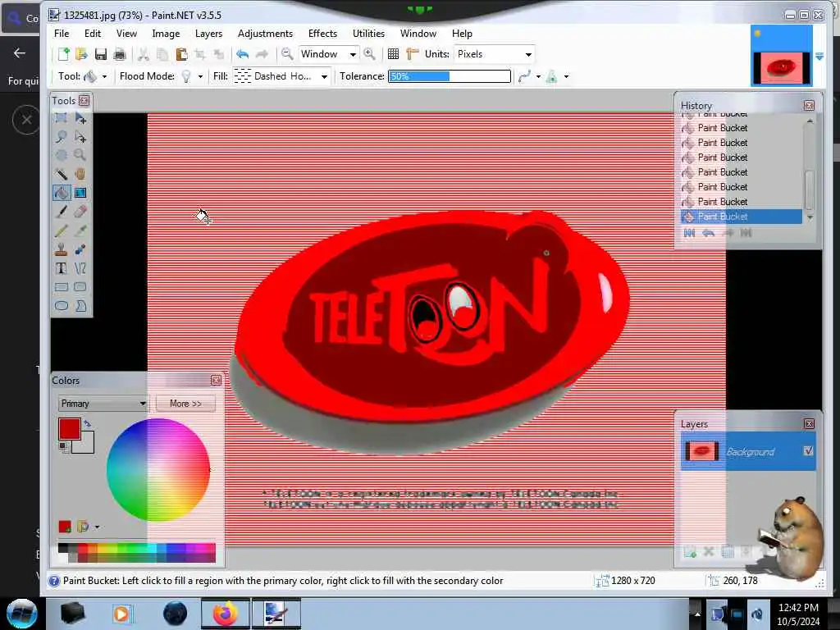Click the Open file toolbar icon
This screenshot has width=840, height=630.
click(81, 54)
